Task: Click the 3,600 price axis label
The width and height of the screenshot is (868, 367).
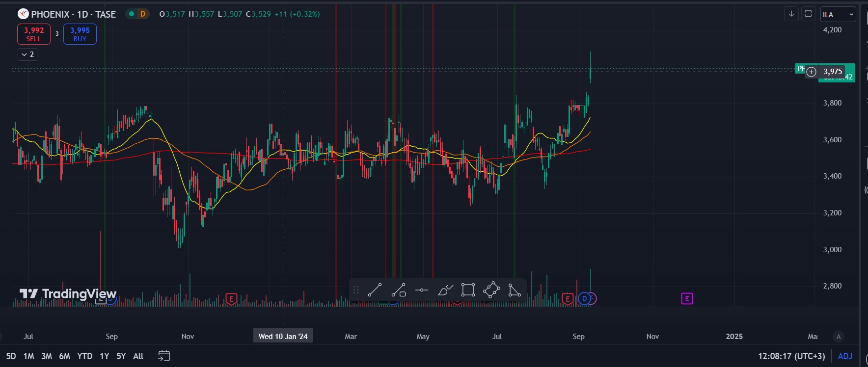Action: coord(832,140)
